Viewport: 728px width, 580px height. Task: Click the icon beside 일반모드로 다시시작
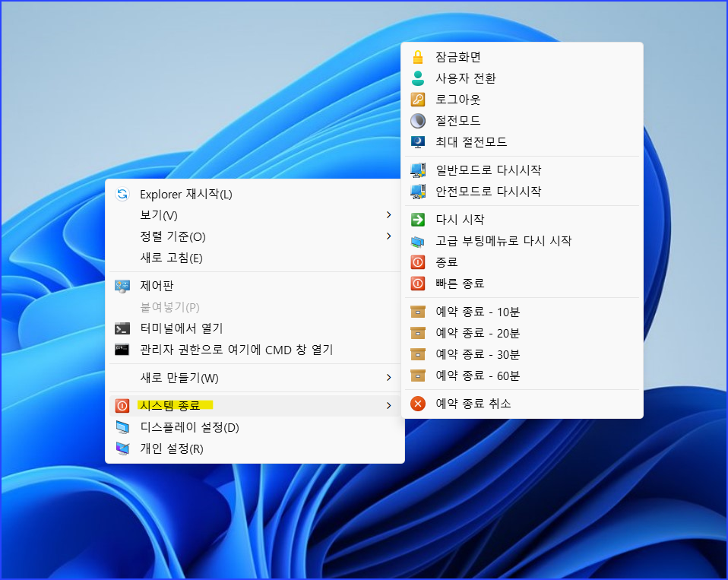(x=418, y=170)
